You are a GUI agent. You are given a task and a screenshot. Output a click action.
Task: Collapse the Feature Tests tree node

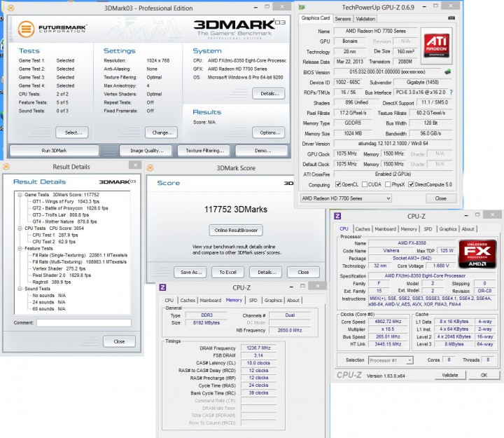click(x=20, y=249)
